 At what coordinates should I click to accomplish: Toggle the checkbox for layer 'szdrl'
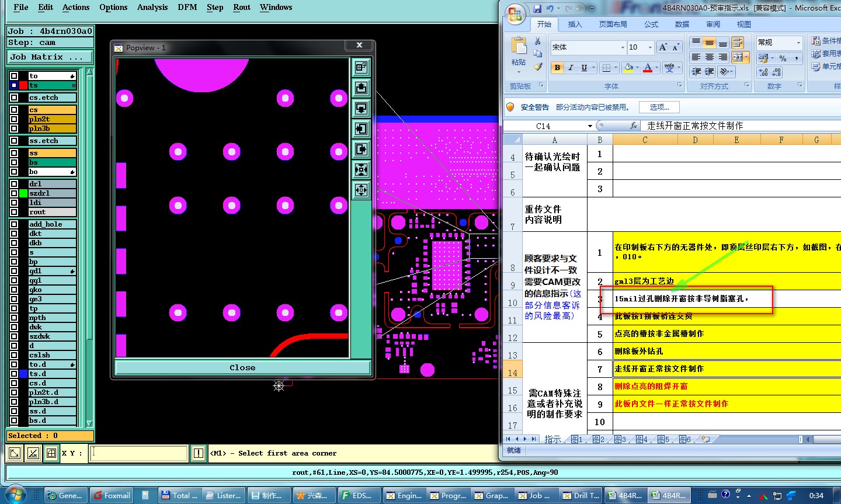pyautogui.click(x=14, y=193)
